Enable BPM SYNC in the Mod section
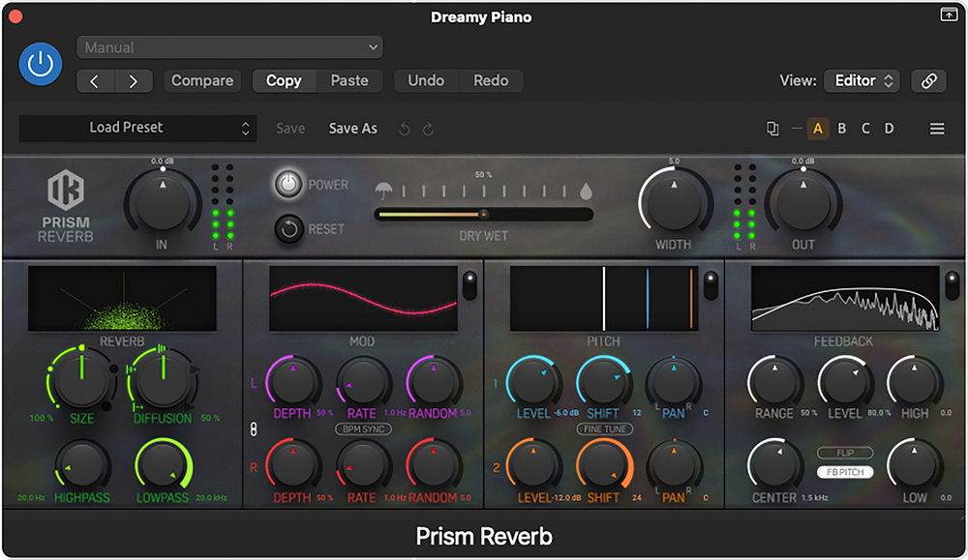Viewport: 968px width, 560px height. click(x=362, y=428)
